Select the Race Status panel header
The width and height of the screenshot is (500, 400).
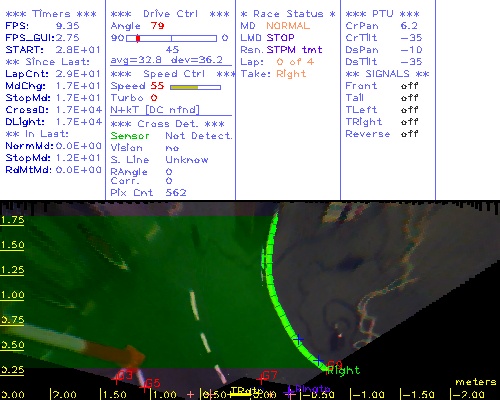[288, 14]
